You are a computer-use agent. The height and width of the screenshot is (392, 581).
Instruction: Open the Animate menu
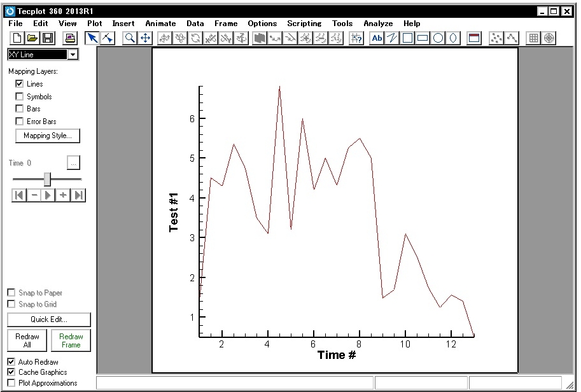point(160,24)
